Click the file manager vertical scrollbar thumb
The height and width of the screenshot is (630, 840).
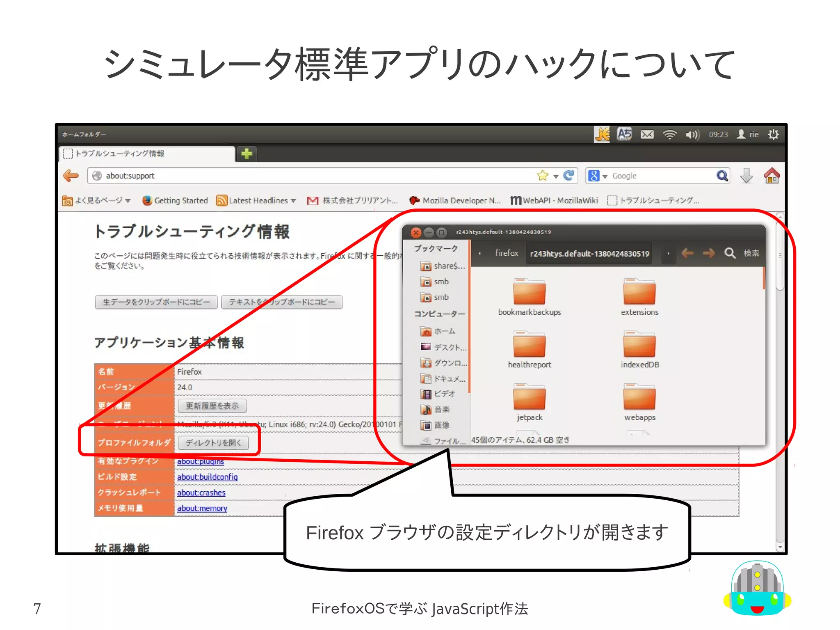(x=764, y=278)
